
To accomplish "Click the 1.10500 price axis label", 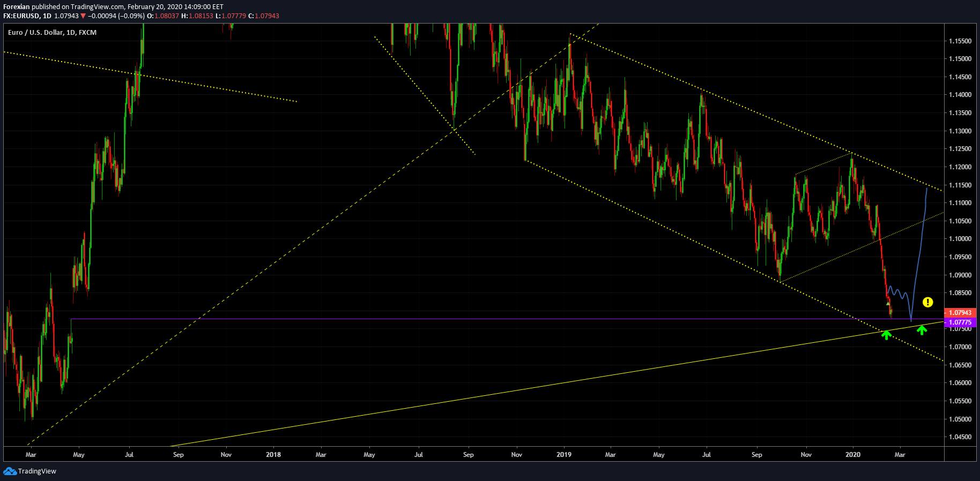I will [960, 221].
